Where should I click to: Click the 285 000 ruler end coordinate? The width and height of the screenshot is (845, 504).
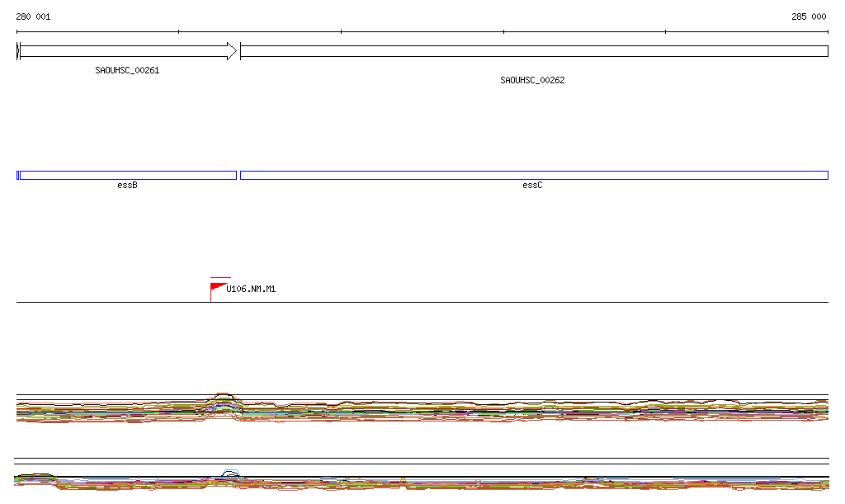click(809, 16)
